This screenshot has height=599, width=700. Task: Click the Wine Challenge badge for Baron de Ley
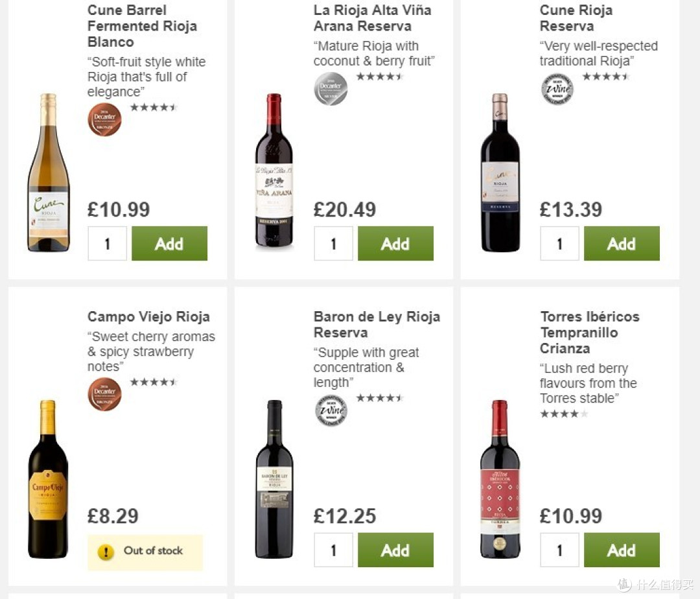click(331, 410)
